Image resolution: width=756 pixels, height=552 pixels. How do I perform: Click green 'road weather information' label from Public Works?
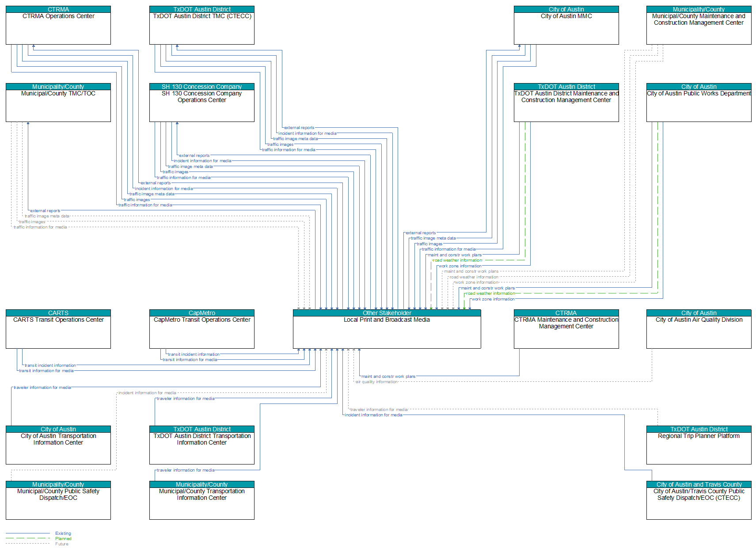[x=491, y=293]
